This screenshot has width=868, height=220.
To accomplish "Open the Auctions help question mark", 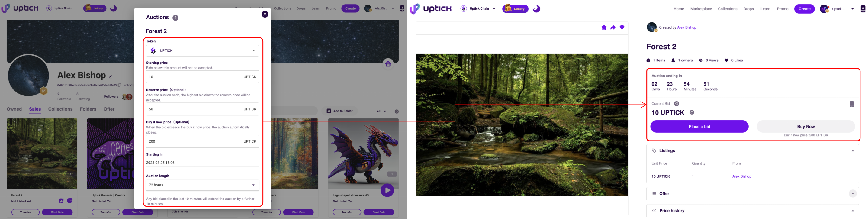I will (x=175, y=18).
